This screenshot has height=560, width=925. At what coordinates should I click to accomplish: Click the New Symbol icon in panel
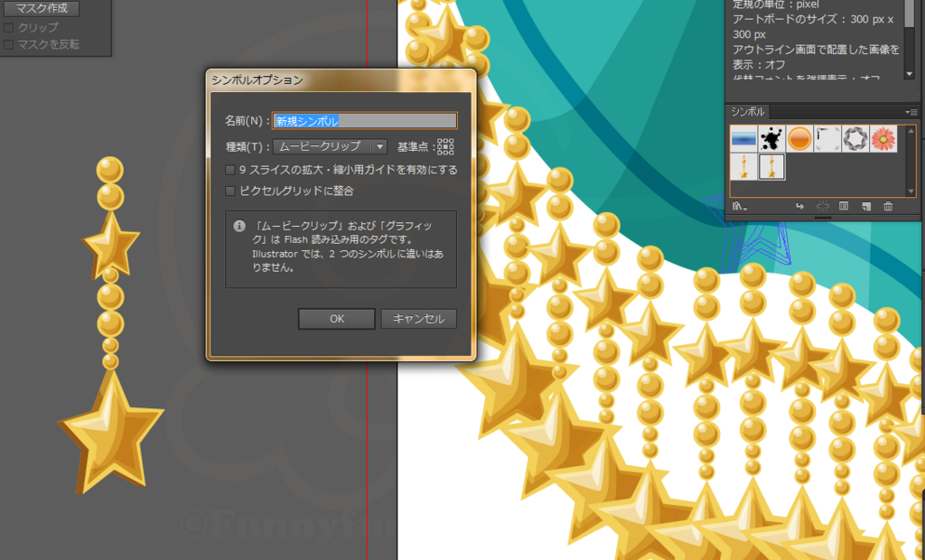click(x=866, y=206)
